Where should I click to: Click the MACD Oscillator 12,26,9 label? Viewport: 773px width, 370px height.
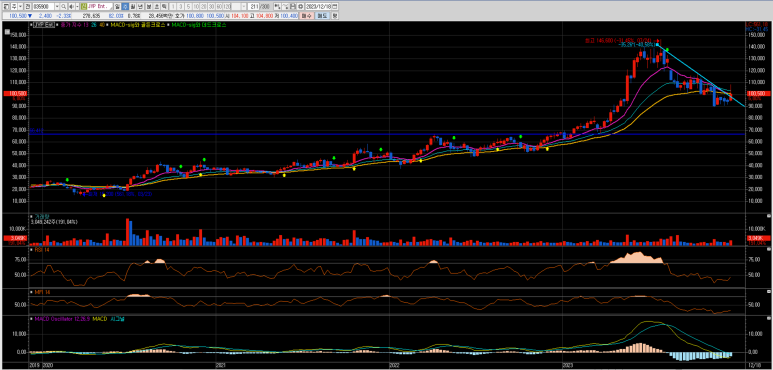(x=62, y=319)
